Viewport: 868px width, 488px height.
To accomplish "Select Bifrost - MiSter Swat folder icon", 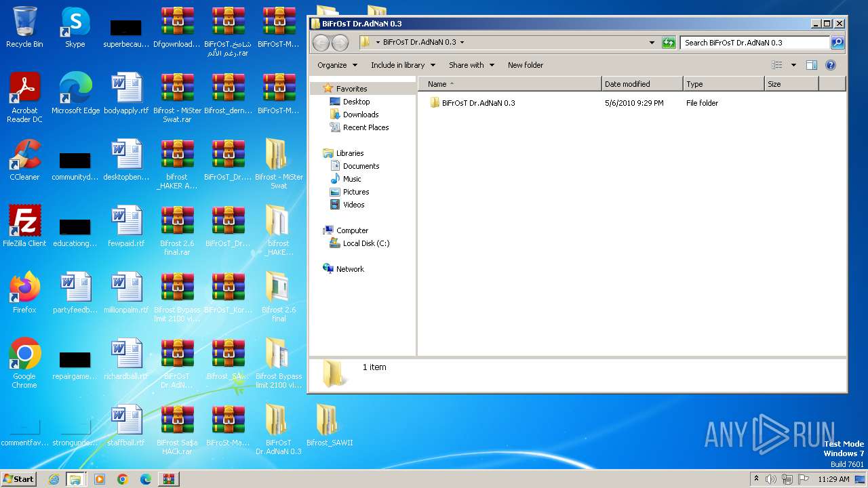I will 279,164.
